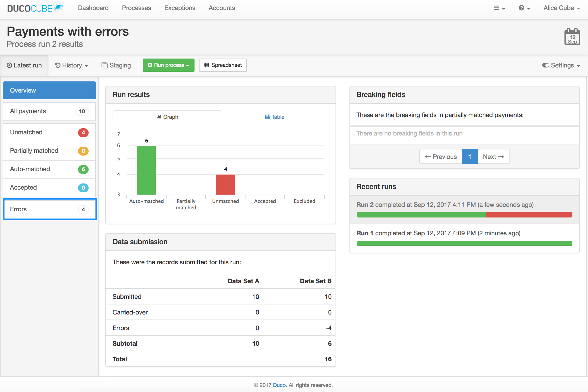Click the Next pagination button
This screenshot has height=392, width=588.
click(x=493, y=157)
